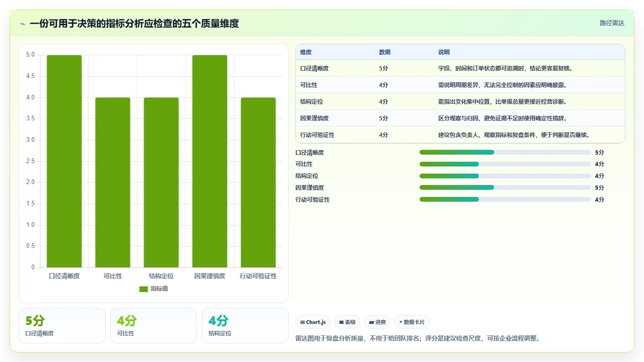
Task: Click the 5.0 y-axis label
Action: pos(30,55)
